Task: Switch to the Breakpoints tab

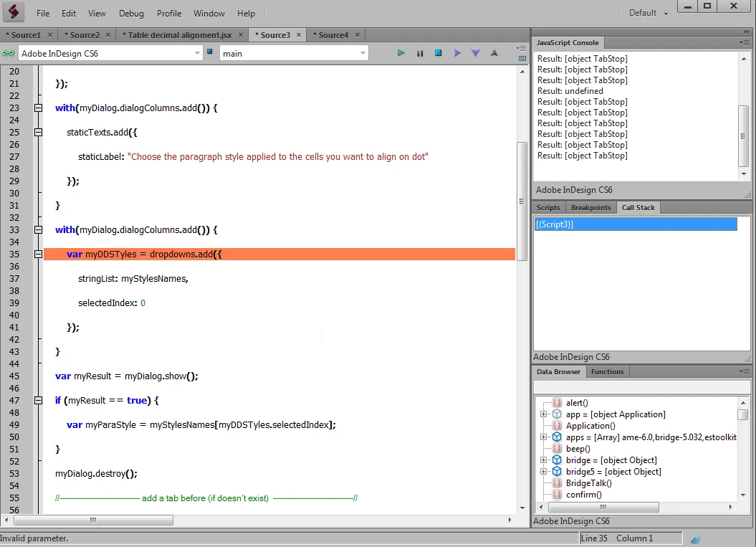Action: [590, 207]
